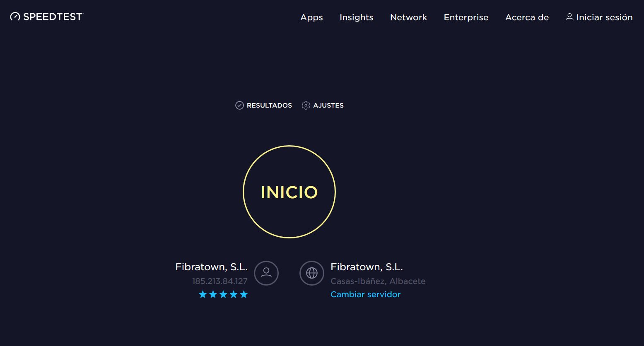Start the test with INICIO button
This screenshot has height=346, width=644.
tap(289, 192)
